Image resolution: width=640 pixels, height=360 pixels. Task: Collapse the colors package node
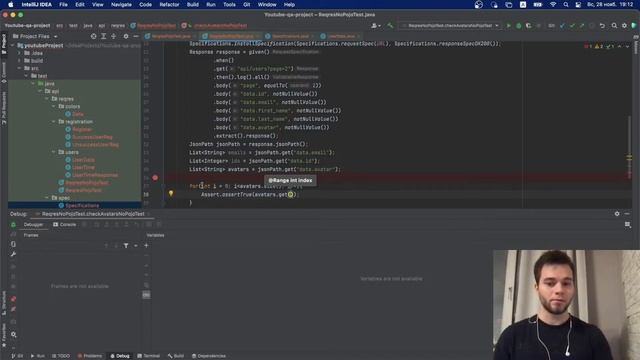(53, 106)
